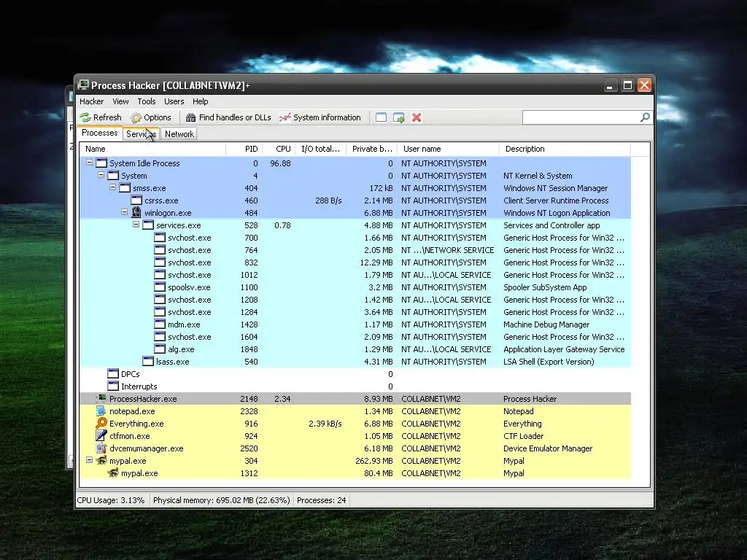Click the spoolsv.exe process icon
This screenshot has width=747, height=560.
(160, 287)
